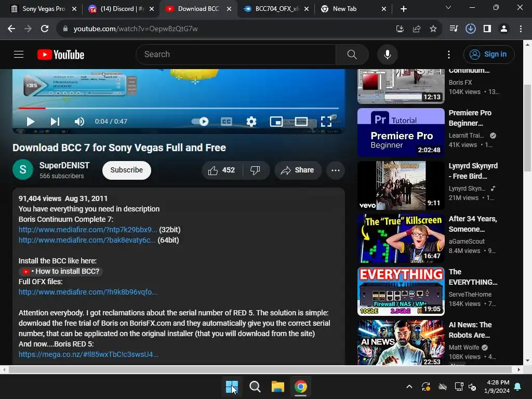Open Chrome three-dot menu
The height and width of the screenshot is (399, 532).
pyautogui.click(x=521, y=29)
